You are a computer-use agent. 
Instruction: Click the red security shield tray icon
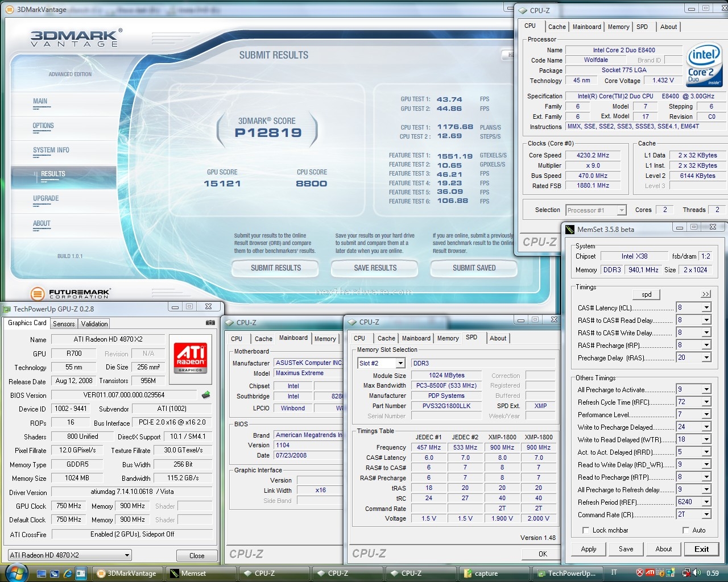click(640, 573)
